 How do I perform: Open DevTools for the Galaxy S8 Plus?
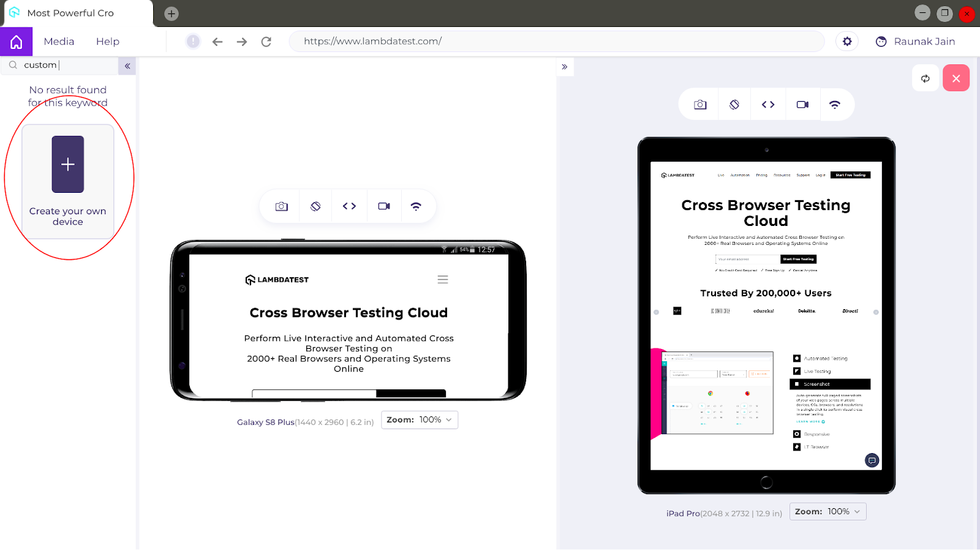coord(349,206)
